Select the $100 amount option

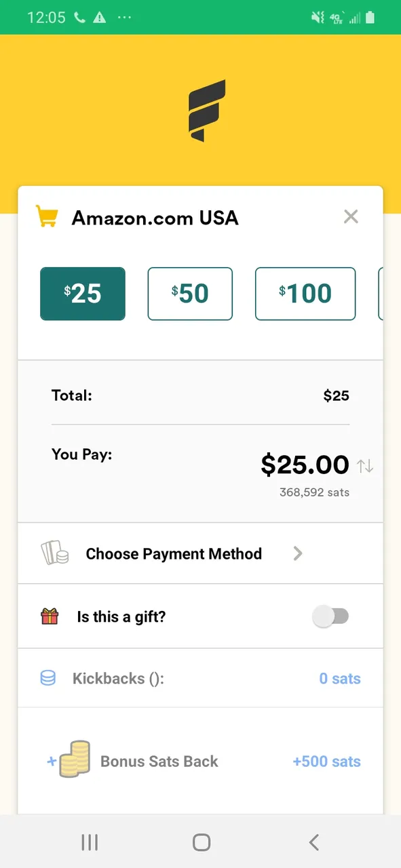tap(305, 294)
